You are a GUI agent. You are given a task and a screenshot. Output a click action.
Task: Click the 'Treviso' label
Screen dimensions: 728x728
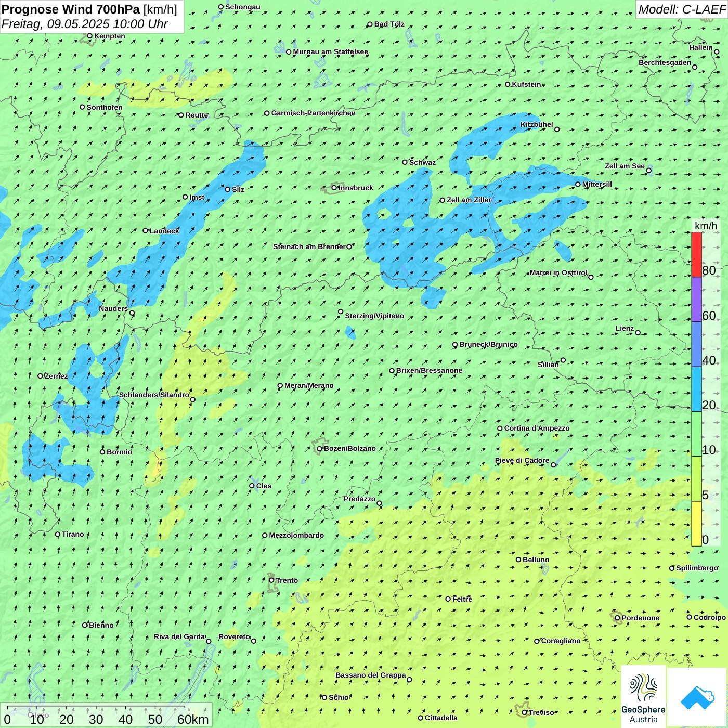coord(542,712)
